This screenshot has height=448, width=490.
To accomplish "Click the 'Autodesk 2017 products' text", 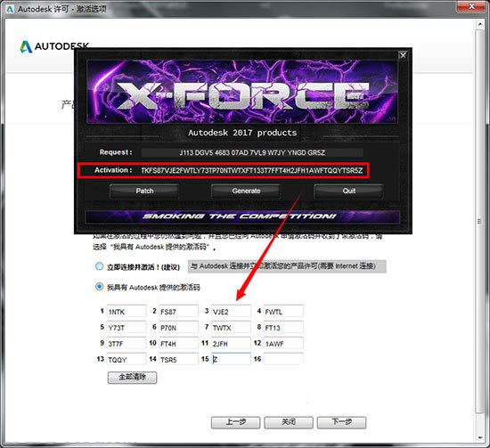I will (242, 133).
